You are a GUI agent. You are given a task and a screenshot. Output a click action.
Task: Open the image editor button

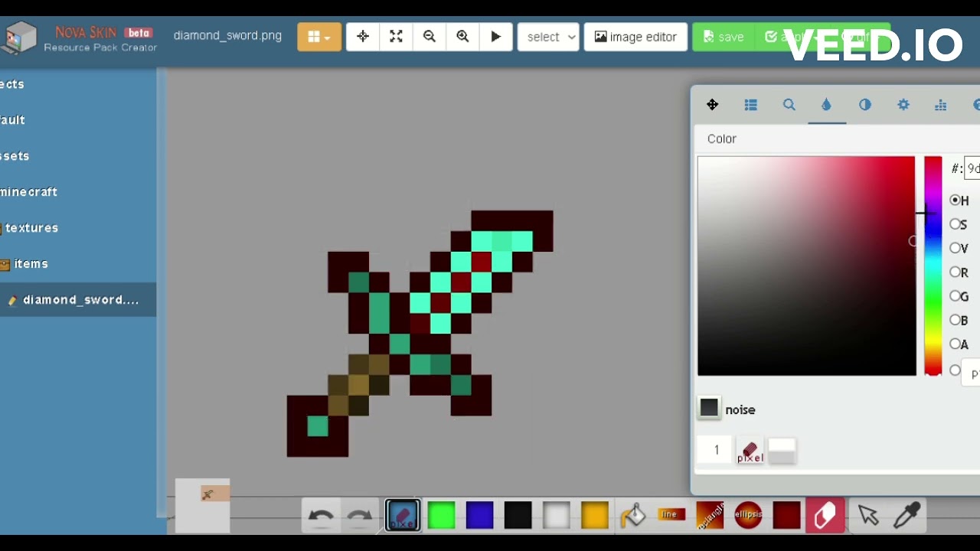coord(635,37)
